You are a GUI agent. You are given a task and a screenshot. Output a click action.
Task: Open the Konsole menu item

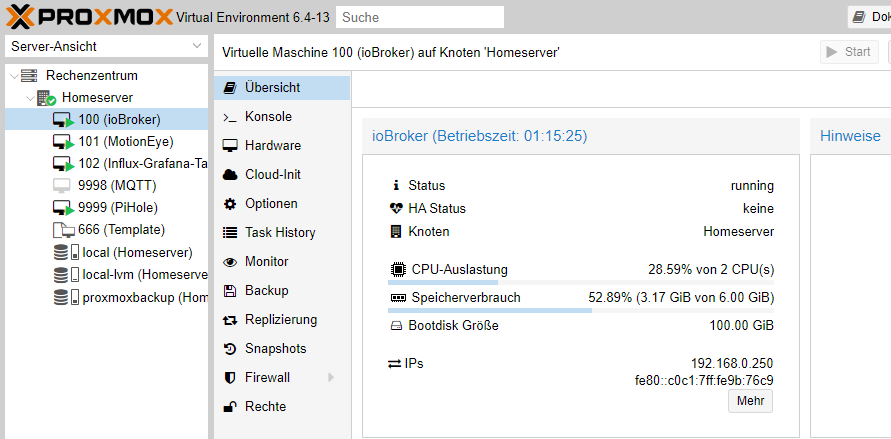268,117
